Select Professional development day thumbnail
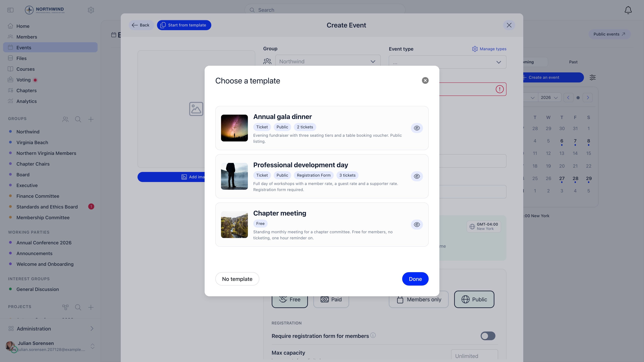Screen dimensions: 644x362 [x=234, y=176]
